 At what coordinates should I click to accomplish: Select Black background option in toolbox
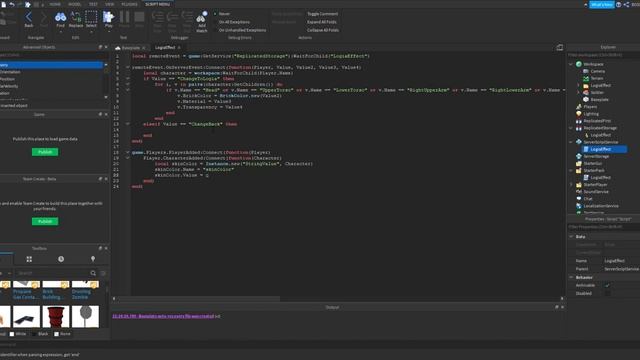click(40, 334)
